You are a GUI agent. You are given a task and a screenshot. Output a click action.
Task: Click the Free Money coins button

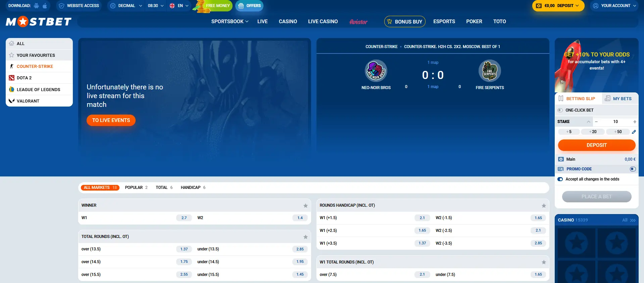pyautogui.click(x=213, y=6)
